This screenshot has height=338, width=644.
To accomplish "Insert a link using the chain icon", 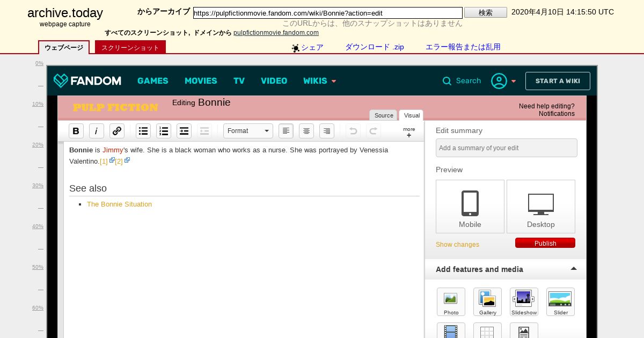I will pyautogui.click(x=117, y=131).
